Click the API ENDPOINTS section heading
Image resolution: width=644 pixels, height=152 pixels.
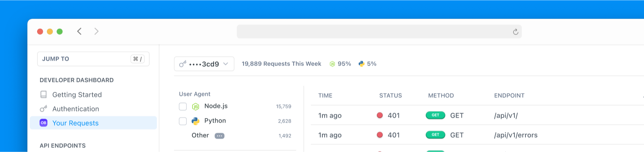[x=63, y=146]
